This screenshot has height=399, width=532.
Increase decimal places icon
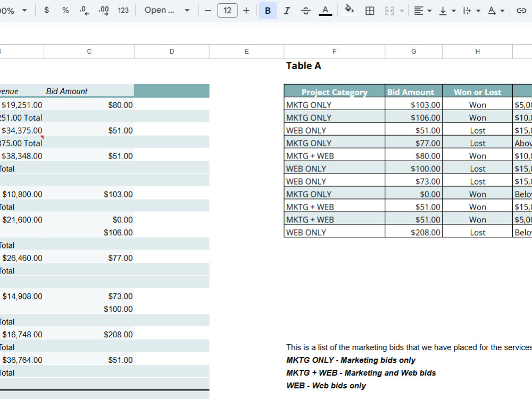click(x=104, y=11)
